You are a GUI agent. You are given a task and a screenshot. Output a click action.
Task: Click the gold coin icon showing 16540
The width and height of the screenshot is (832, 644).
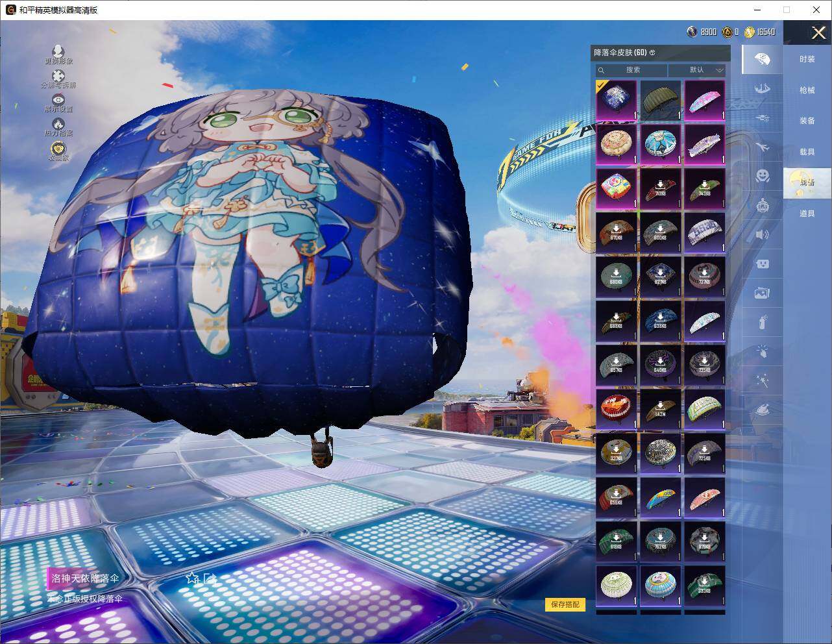tap(750, 32)
